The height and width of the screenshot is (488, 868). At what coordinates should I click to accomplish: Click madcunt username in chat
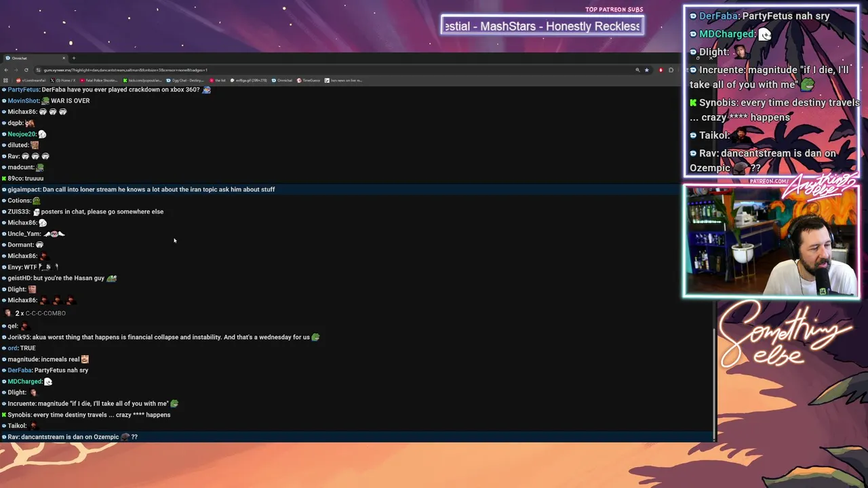click(20, 167)
